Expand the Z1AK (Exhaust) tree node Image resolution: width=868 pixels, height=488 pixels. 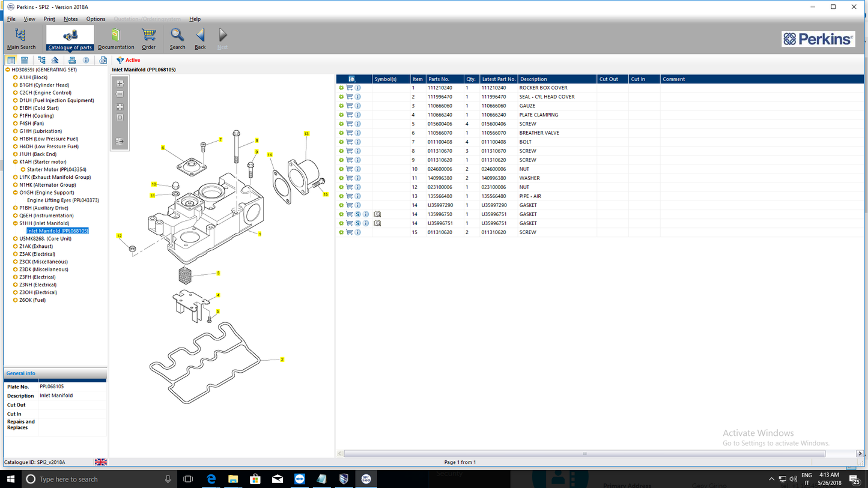click(x=14, y=246)
